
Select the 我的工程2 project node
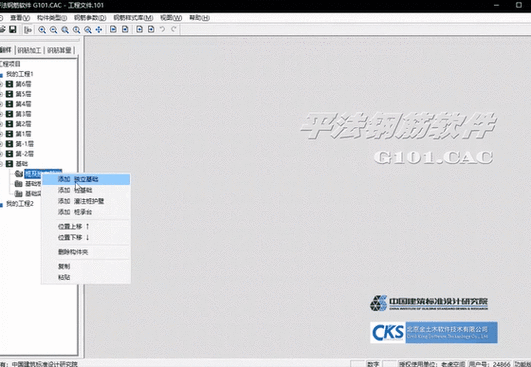[20, 204]
